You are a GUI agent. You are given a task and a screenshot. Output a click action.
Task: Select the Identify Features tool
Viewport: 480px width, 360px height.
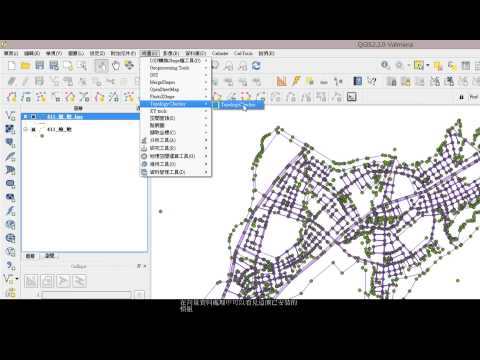[x=386, y=65]
